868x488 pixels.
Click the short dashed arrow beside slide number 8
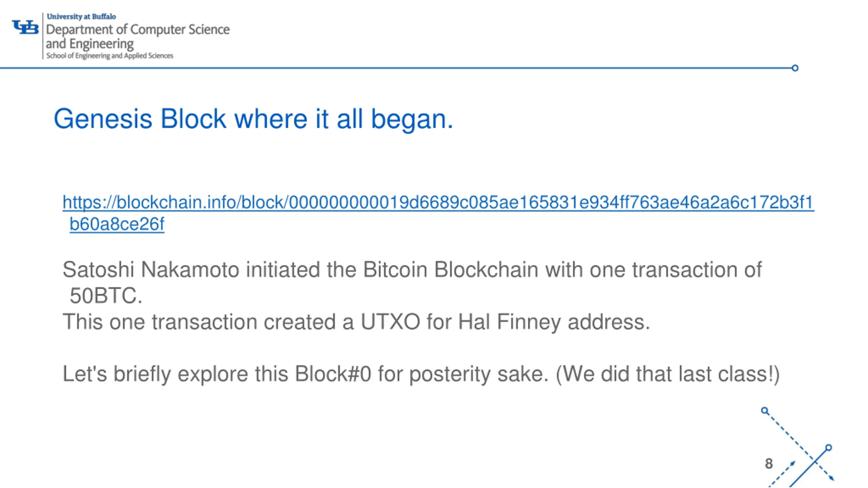click(782, 474)
